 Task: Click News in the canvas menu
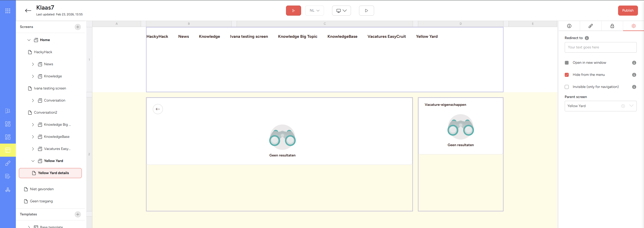coord(184,37)
